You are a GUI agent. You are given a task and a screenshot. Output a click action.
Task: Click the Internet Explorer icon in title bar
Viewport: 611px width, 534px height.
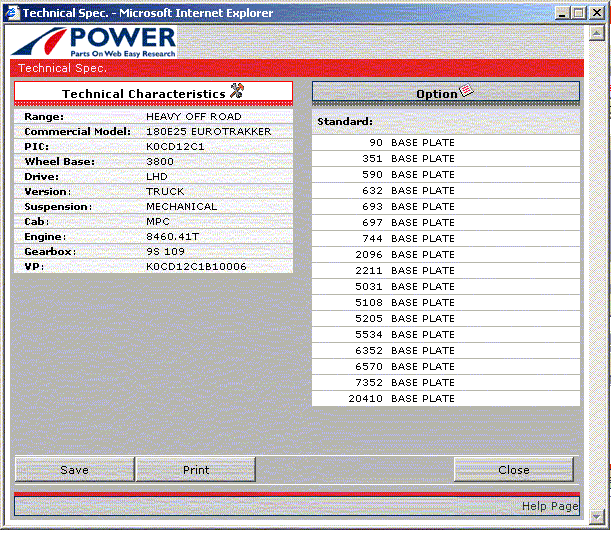pos(12,12)
